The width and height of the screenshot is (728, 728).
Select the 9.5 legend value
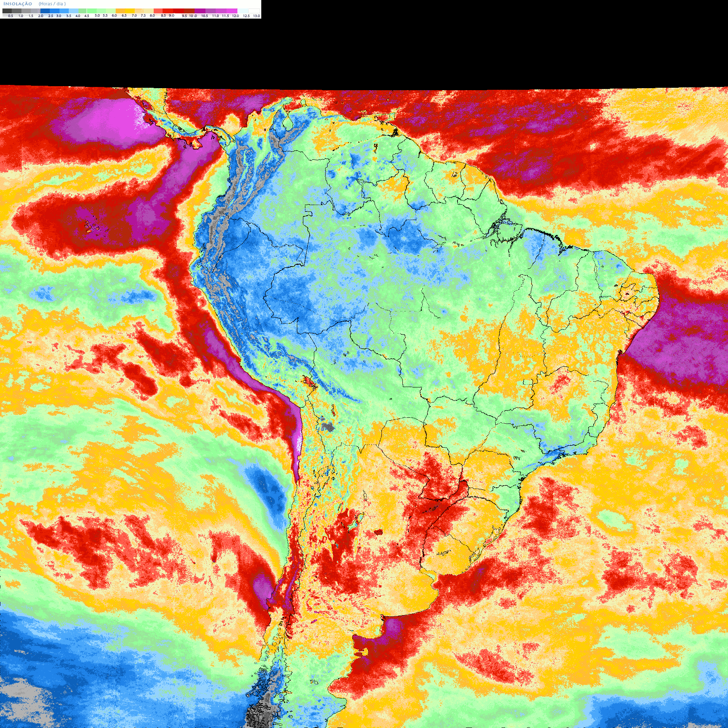tap(184, 16)
